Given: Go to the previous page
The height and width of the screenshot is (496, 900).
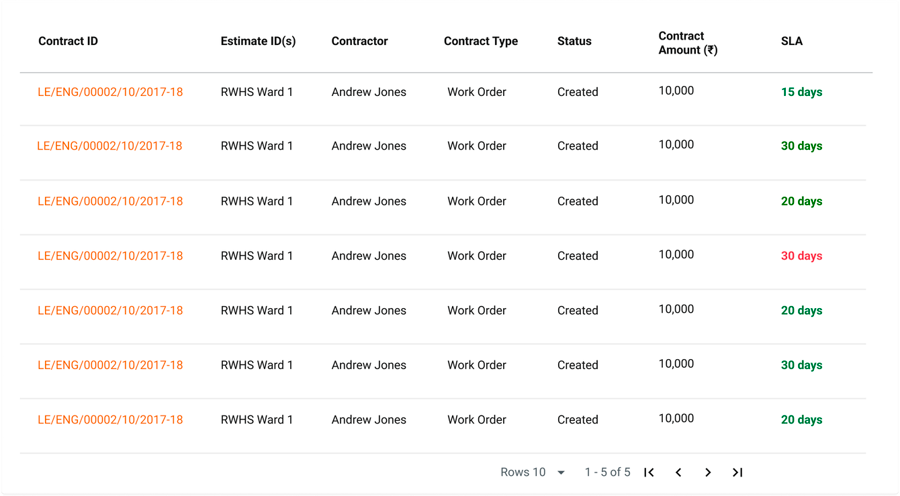Looking at the screenshot, I should click(678, 472).
